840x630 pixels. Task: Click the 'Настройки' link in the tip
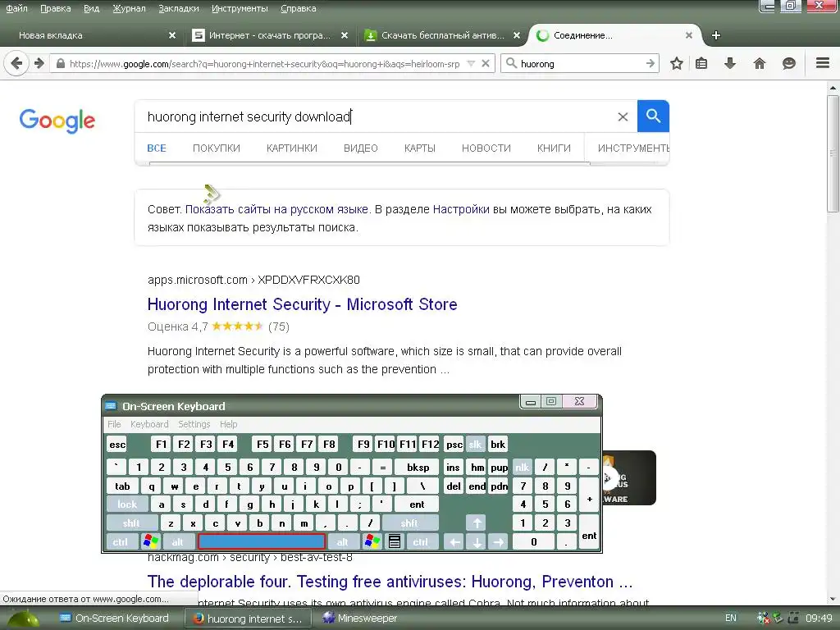(461, 209)
